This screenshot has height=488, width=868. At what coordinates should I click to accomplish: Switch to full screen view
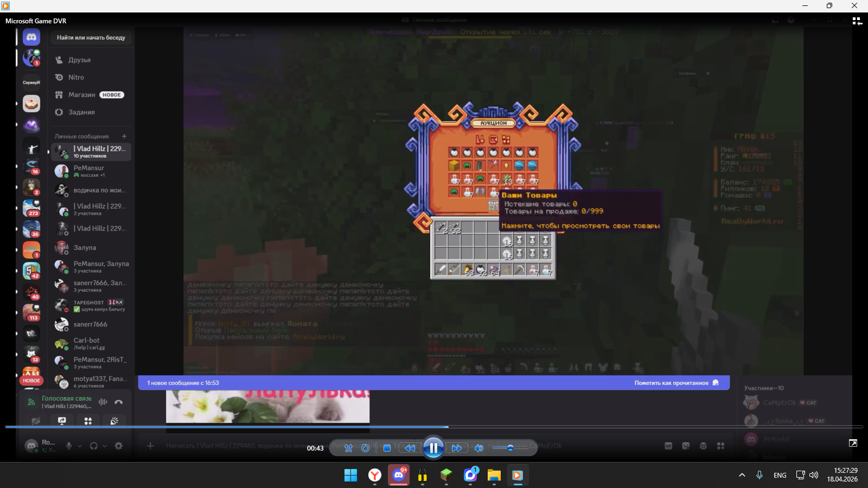[x=853, y=443]
